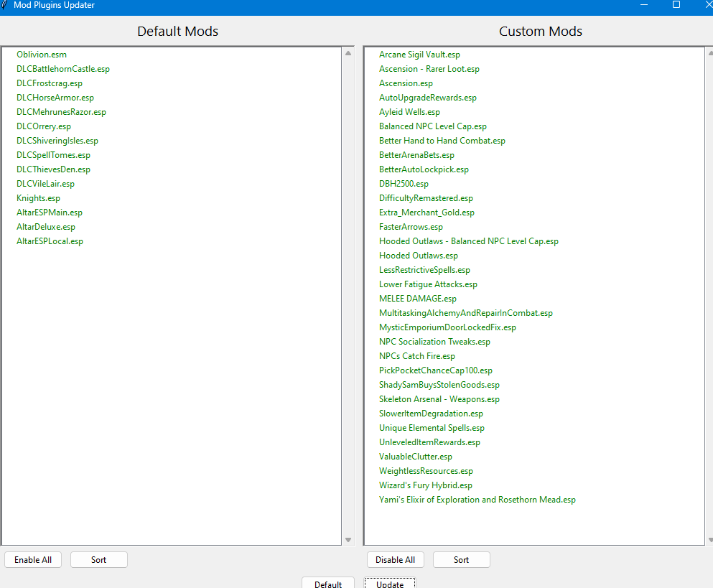Select NPC Socialization Tweaks.esp

coord(434,342)
